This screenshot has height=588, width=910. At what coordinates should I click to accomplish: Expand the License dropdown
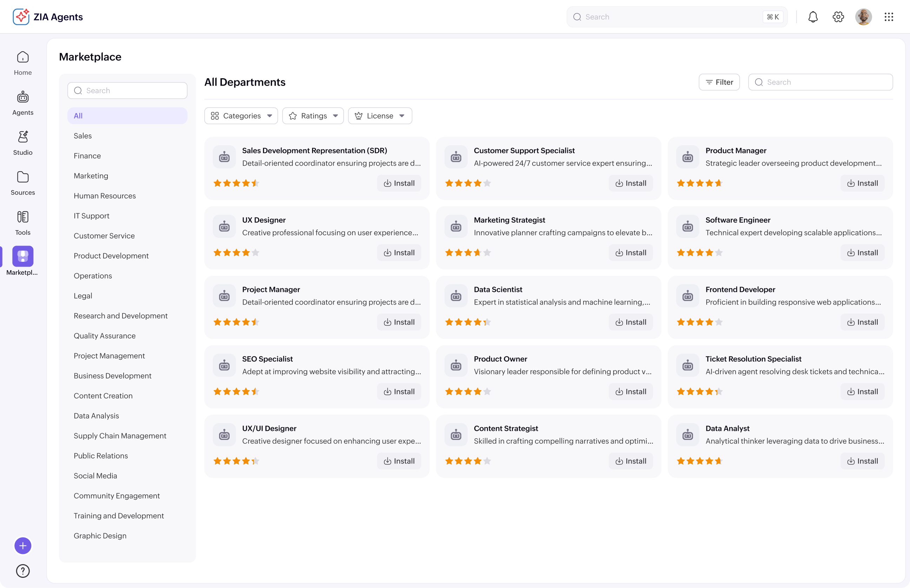pyautogui.click(x=380, y=116)
